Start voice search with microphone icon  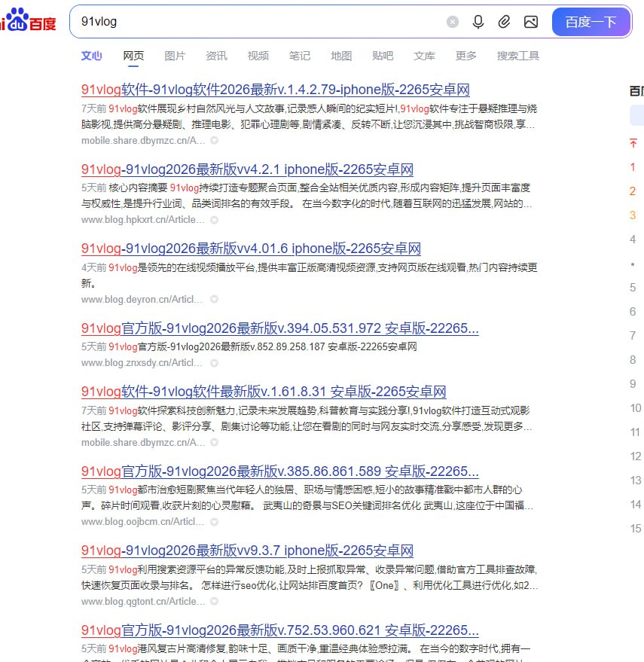pyautogui.click(x=478, y=22)
